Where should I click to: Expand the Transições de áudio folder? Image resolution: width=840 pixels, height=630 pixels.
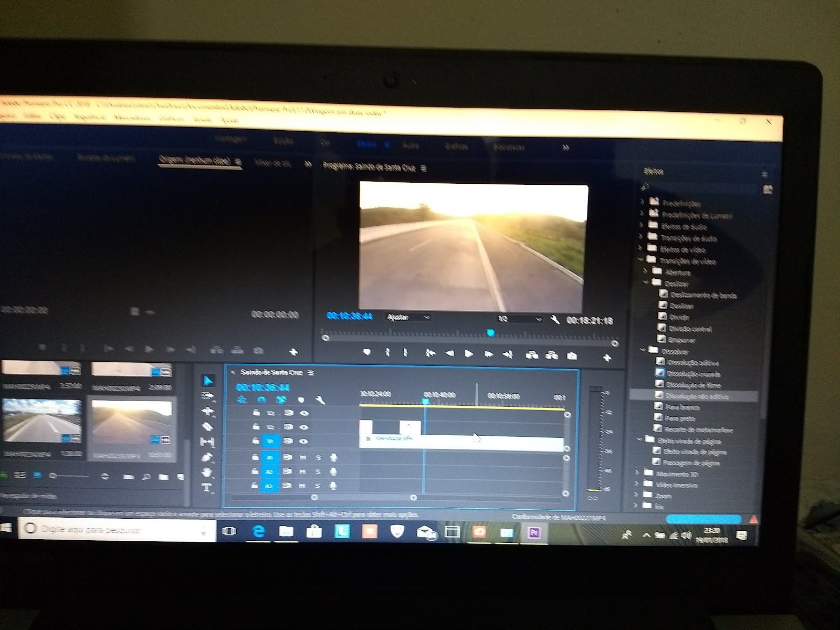[x=641, y=236]
